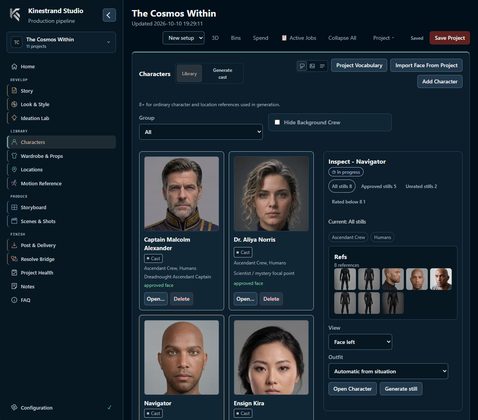Filter by Approved stills 5
478x420 pixels.
(379, 186)
